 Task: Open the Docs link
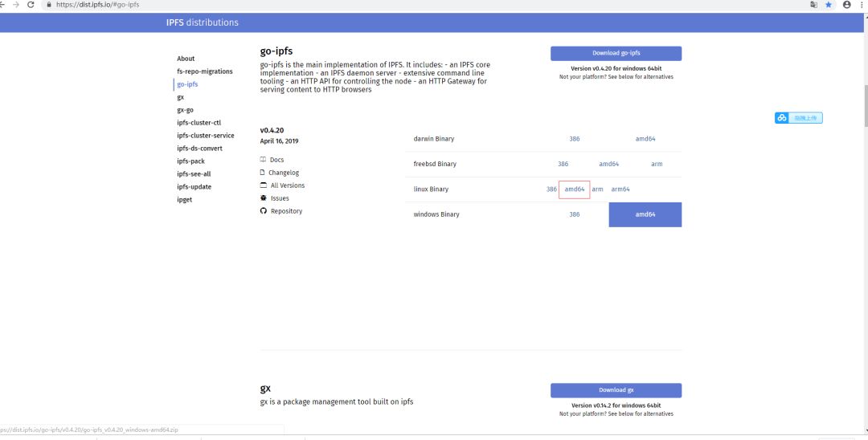tap(276, 160)
